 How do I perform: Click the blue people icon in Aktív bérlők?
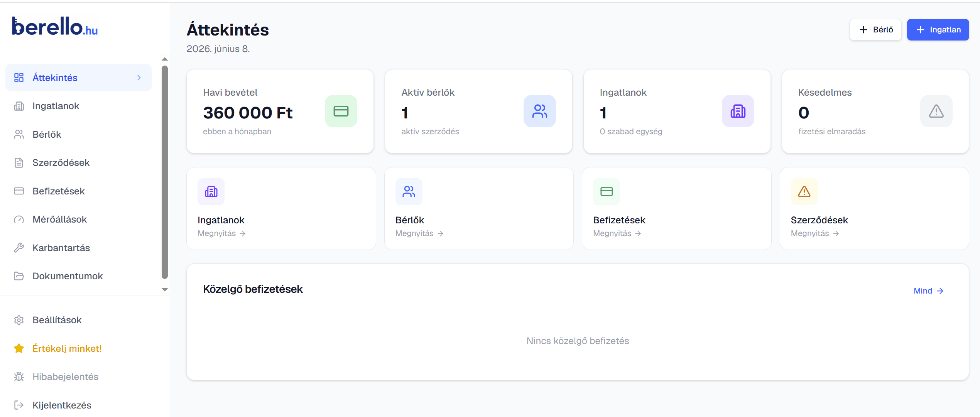[x=540, y=111]
